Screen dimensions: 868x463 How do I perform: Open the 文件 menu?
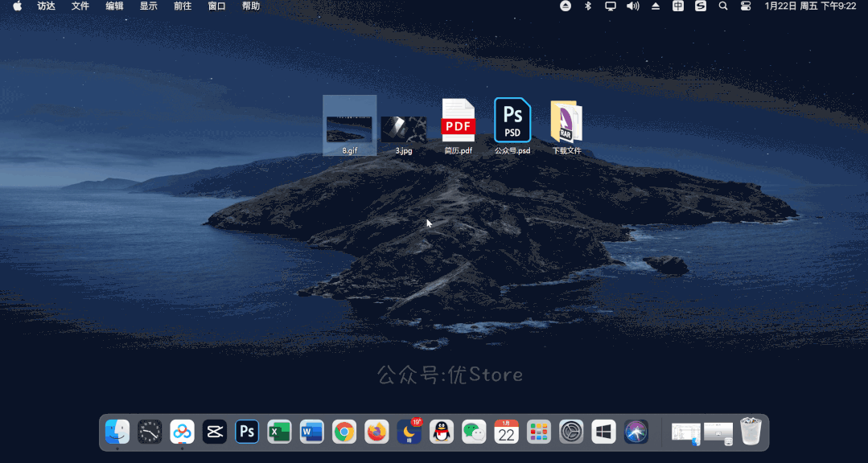pyautogui.click(x=80, y=6)
